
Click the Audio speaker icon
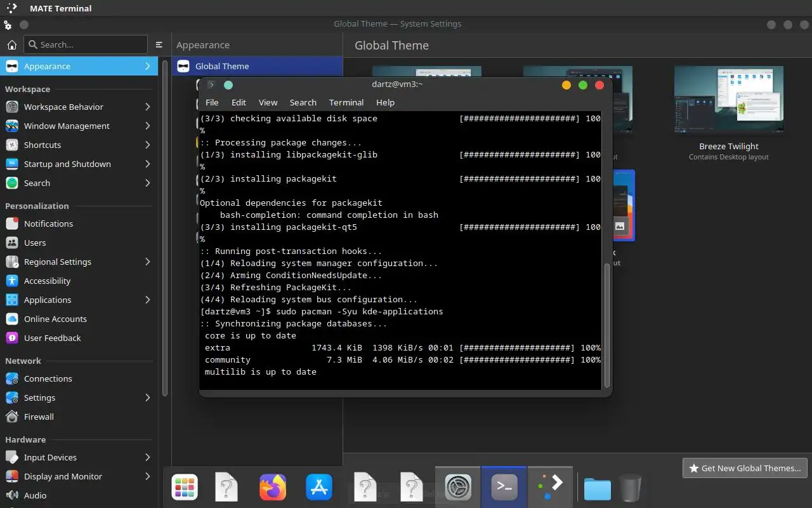coord(12,495)
